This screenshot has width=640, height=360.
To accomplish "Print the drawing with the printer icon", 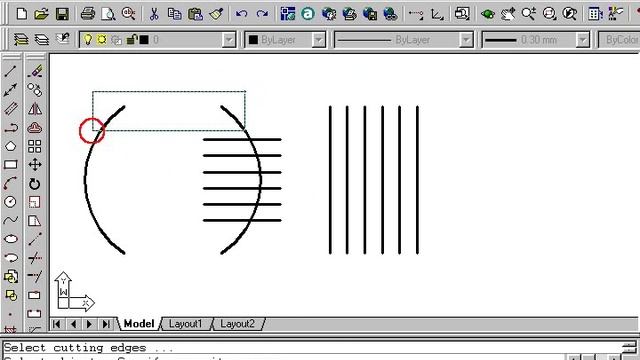I will (88, 14).
